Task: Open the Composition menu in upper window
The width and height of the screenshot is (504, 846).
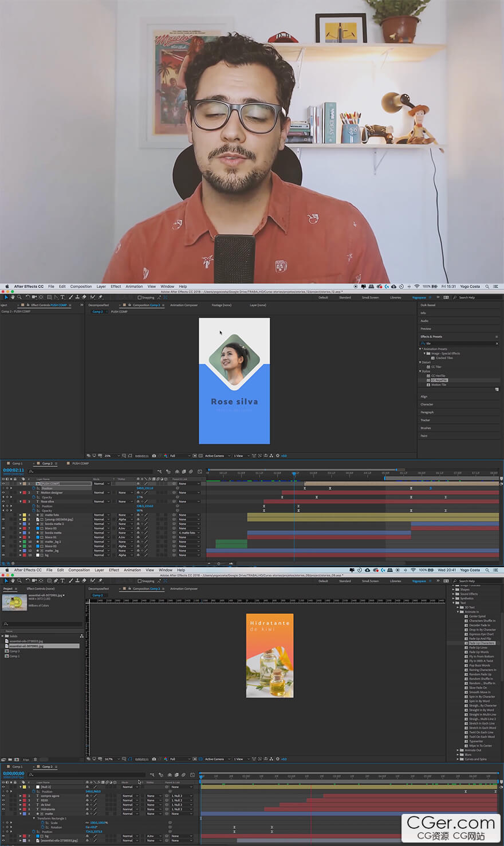Action: click(81, 286)
